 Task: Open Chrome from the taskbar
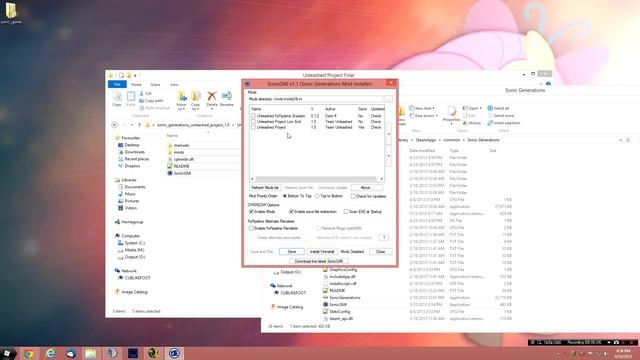click(29, 353)
